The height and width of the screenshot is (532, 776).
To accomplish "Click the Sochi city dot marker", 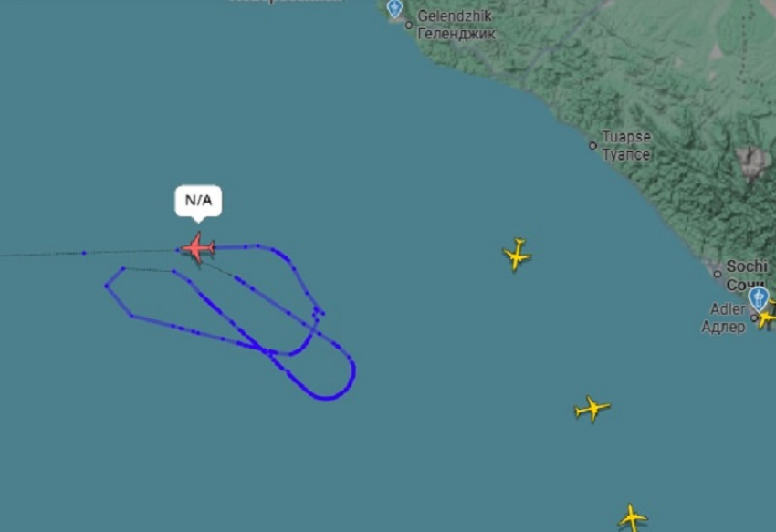I will (x=718, y=274).
